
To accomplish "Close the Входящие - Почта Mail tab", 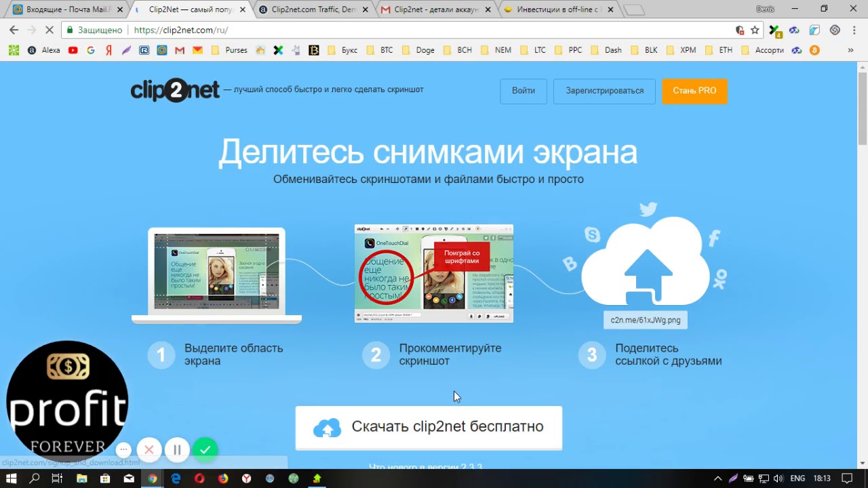I will (119, 9).
